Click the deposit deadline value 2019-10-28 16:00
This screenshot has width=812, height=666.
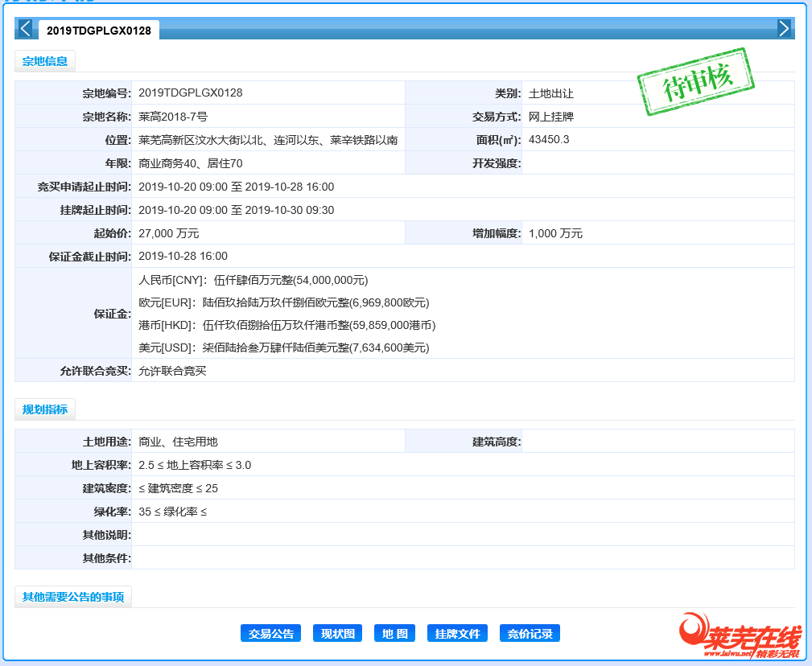pos(183,256)
